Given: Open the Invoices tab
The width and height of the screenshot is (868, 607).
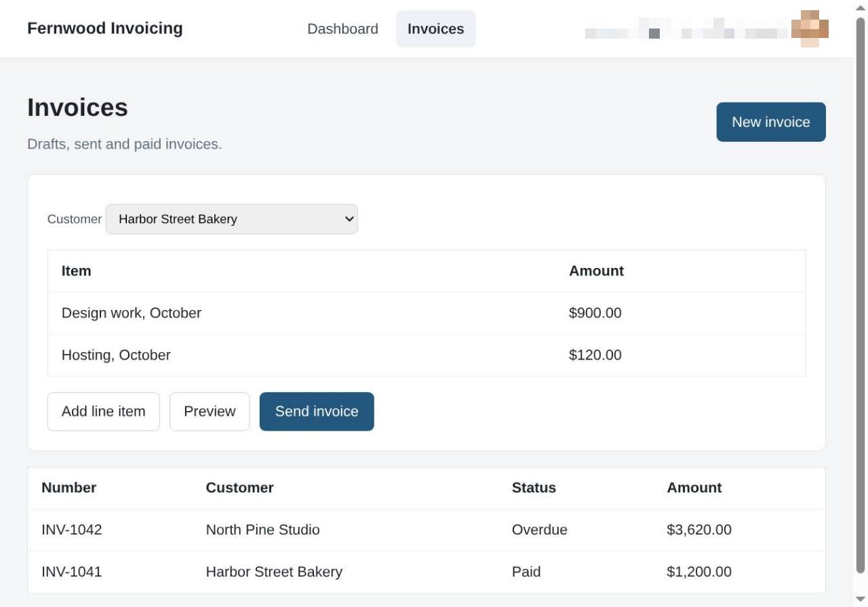Looking at the screenshot, I should tap(435, 29).
